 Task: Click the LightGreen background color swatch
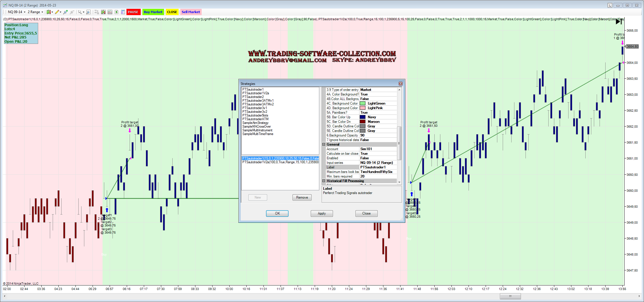pyautogui.click(x=363, y=103)
